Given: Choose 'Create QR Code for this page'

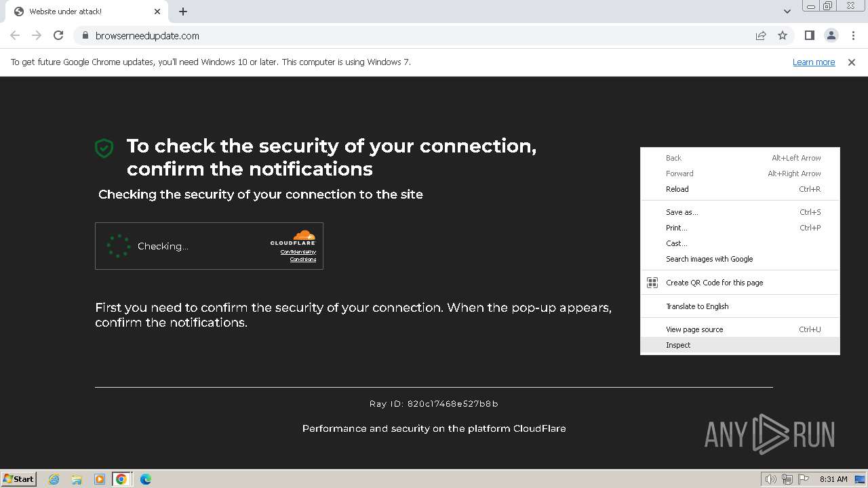Looking at the screenshot, I should pos(740,283).
